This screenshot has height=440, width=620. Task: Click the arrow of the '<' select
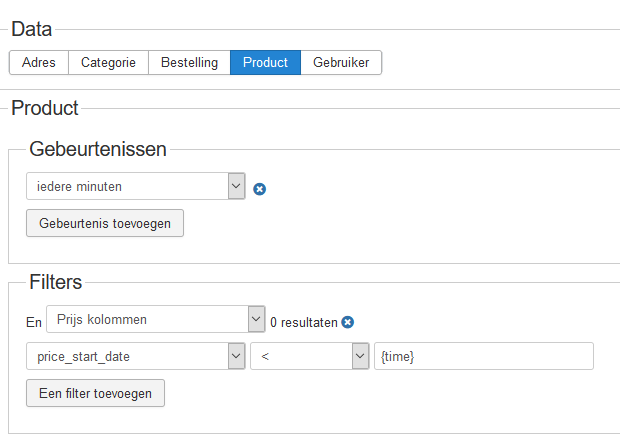pyautogui.click(x=361, y=356)
